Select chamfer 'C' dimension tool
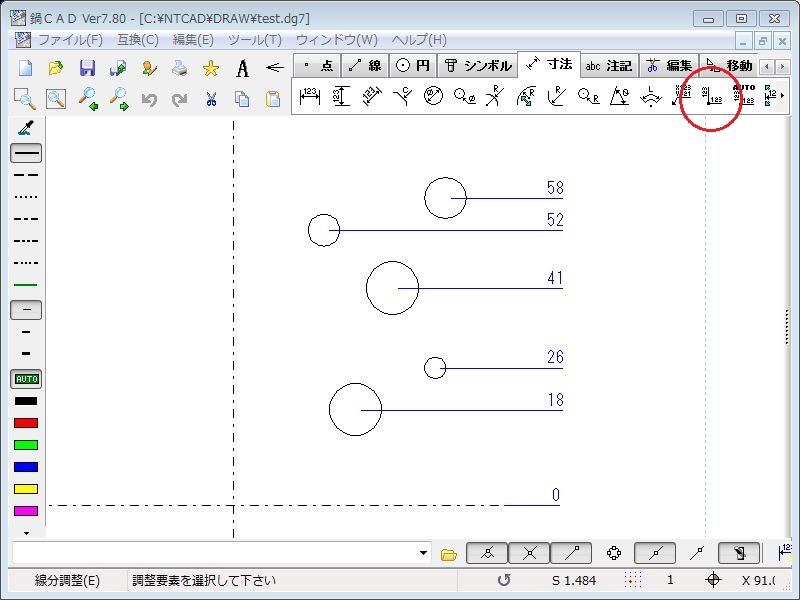 pyautogui.click(x=403, y=96)
